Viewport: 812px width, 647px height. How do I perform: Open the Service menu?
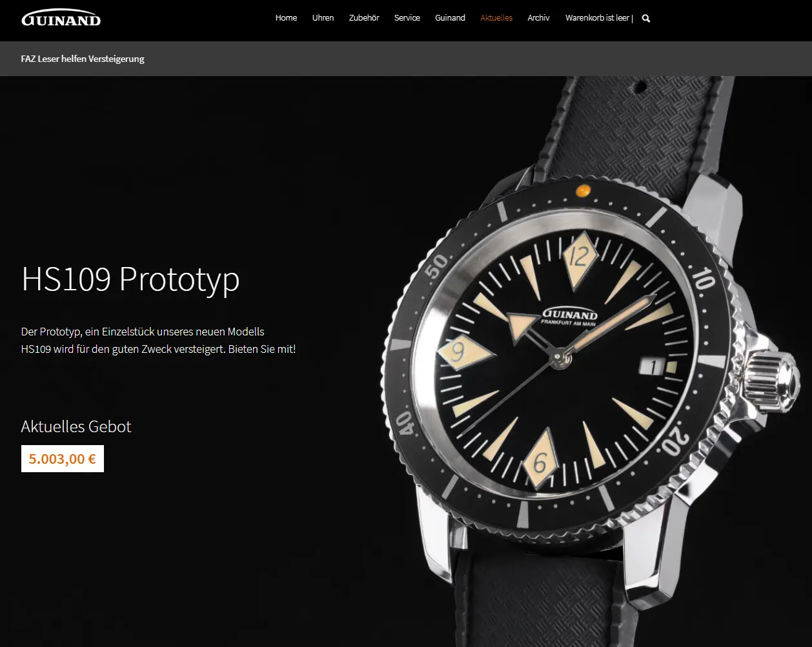pos(407,18)
